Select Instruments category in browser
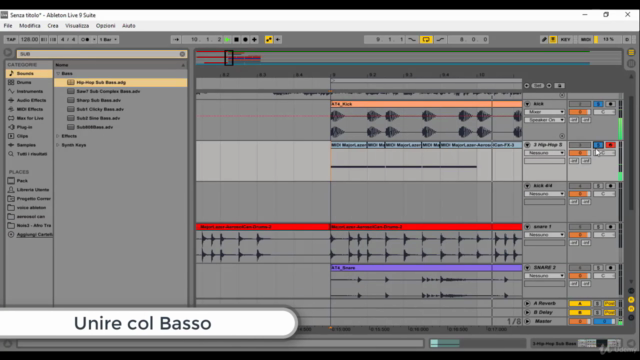 [x=29, y=91]
